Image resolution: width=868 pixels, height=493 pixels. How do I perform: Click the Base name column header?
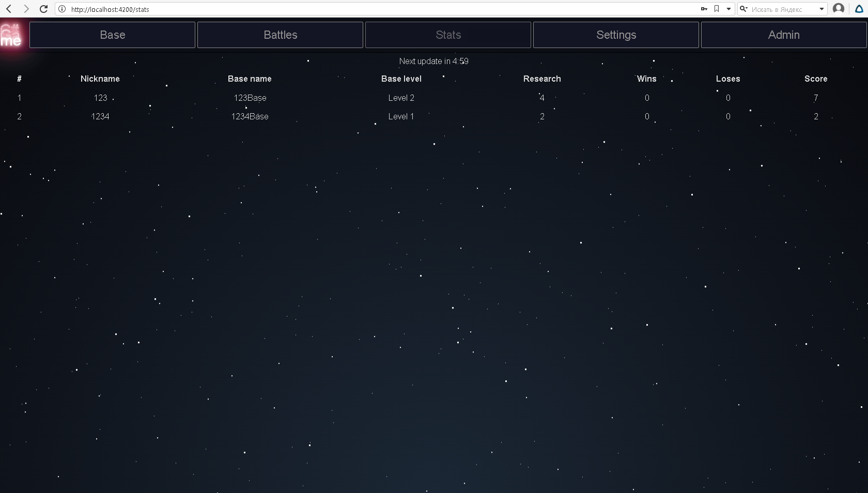250,79
